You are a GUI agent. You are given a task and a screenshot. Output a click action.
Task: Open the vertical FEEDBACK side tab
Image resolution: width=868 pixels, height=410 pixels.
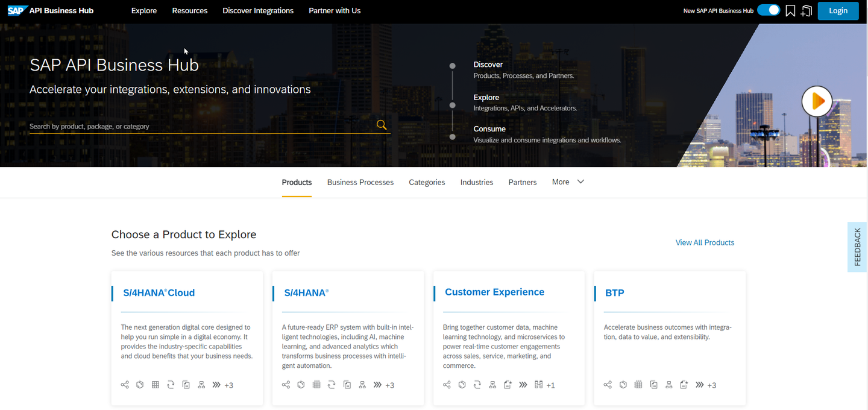857,247
